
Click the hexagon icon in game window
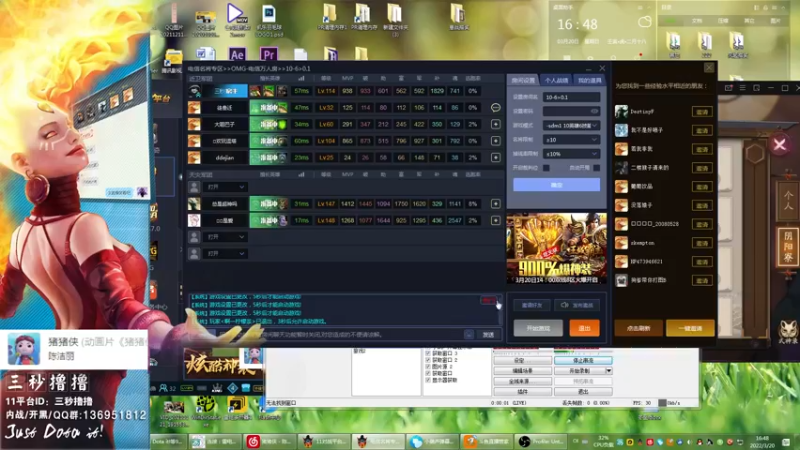[x=755, y=154]
